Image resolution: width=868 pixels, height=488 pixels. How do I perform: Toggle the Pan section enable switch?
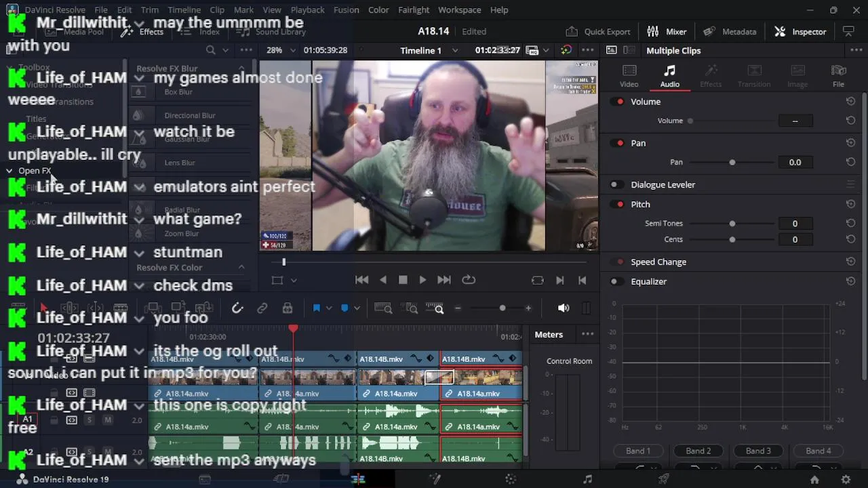pyautogui.click(x=617, y=143)
